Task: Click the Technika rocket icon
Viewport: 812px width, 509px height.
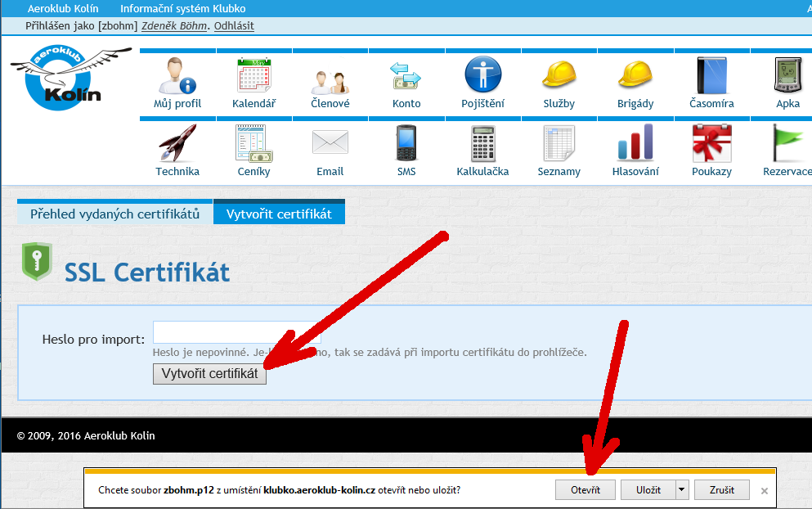Action: pyautogui.click(x=177, y=144)
